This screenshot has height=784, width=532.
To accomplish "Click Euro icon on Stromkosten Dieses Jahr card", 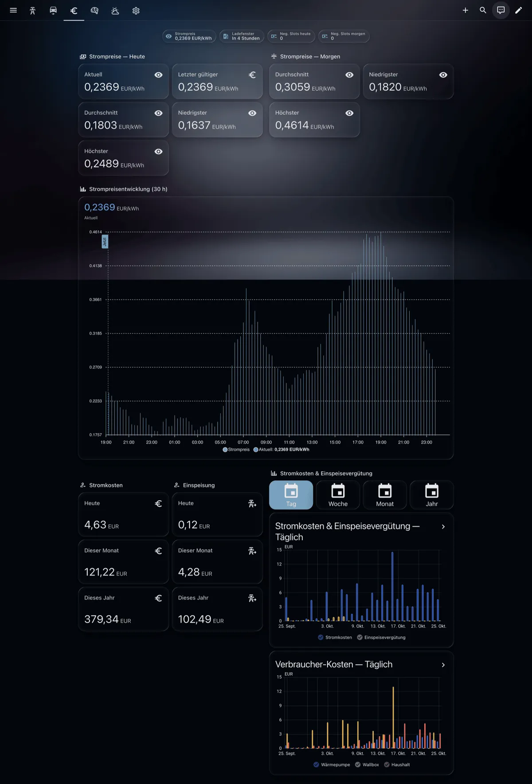I will coord(158,598).
